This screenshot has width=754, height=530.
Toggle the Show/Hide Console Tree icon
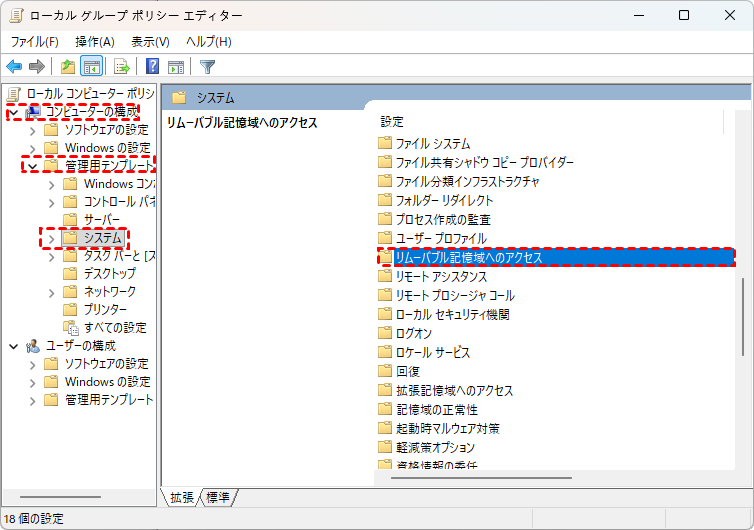(x=91, y=67)
